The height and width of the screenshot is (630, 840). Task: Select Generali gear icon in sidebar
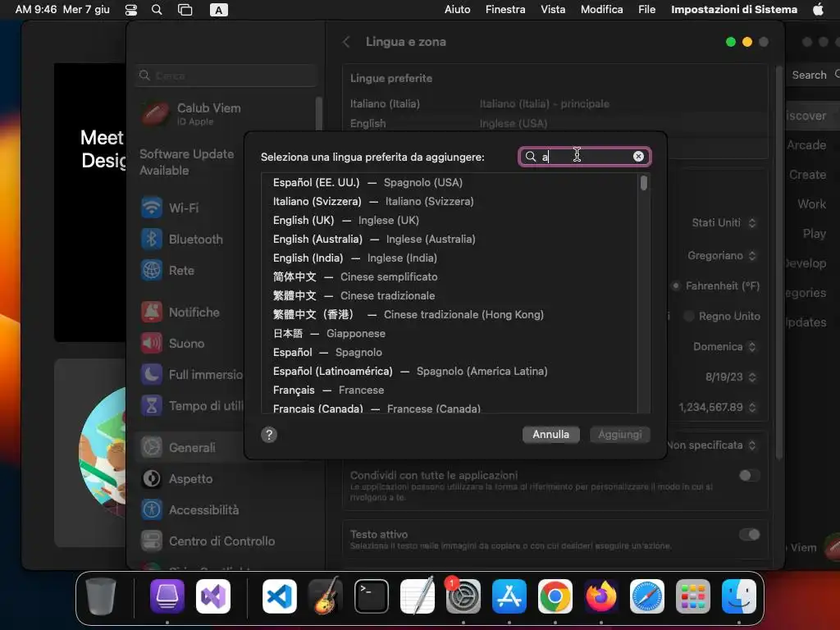(152, 447)
